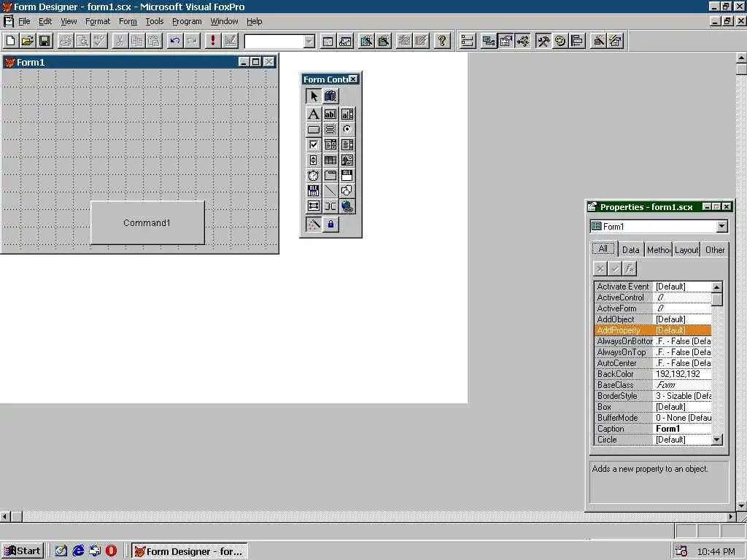This screenshot has width=747, height=560.
Task: Select the Image control tool
Action: [x=347, y=160]
